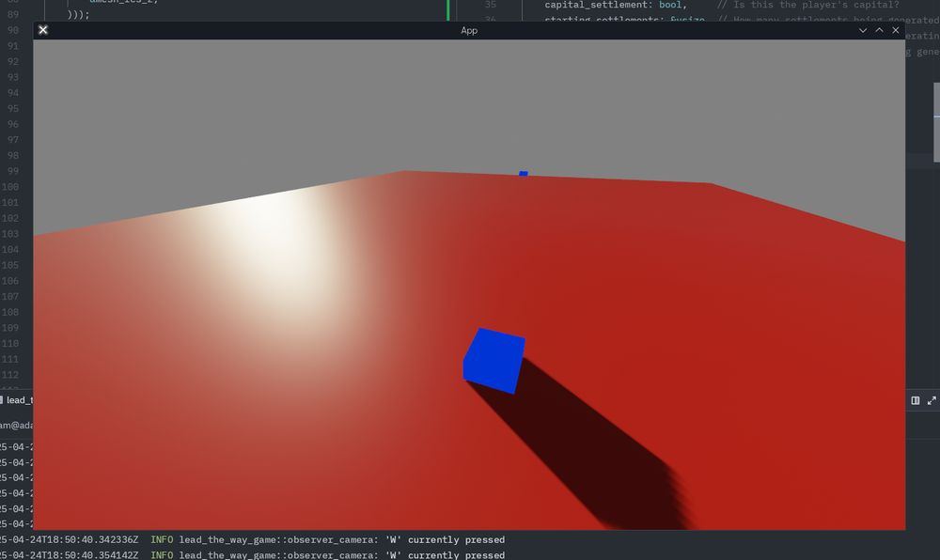Maximize the terminal panel using the expand arrows
This screenshot has height=560, width=940.
click(932, 400)
